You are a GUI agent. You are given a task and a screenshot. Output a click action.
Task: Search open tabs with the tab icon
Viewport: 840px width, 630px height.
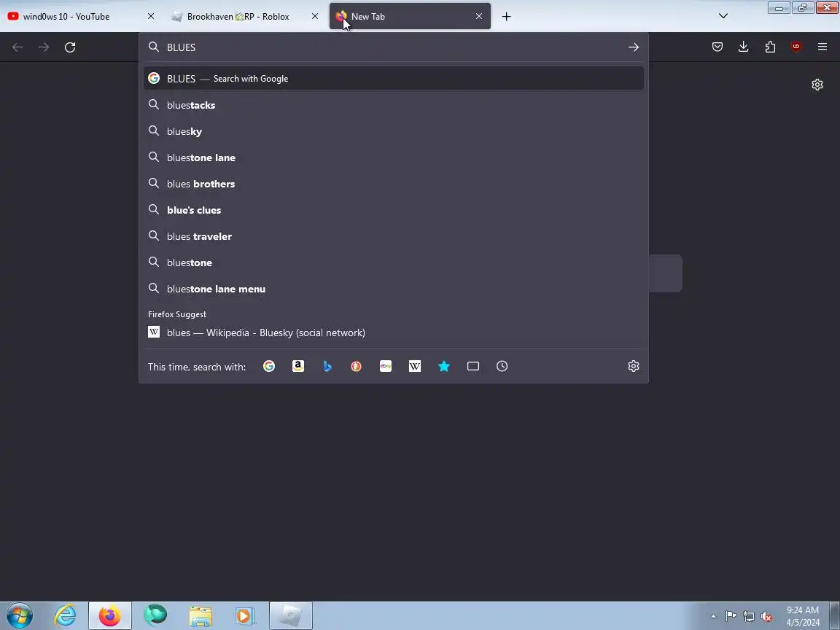pyautogui.click(x=473, y=366)
